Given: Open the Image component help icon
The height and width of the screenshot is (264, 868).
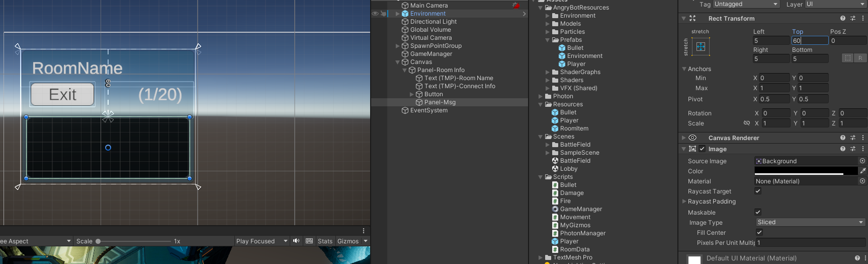Looking at the screenshot, I should point(843,149).
